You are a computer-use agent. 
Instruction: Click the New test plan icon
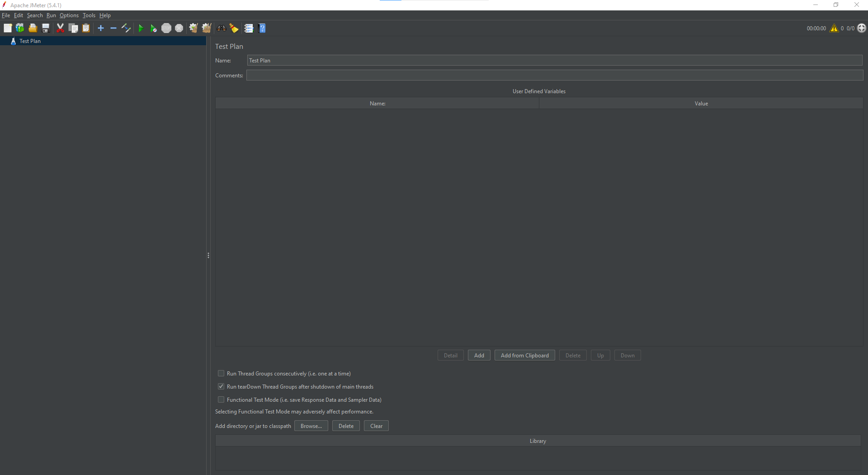(x=8, y=28)
